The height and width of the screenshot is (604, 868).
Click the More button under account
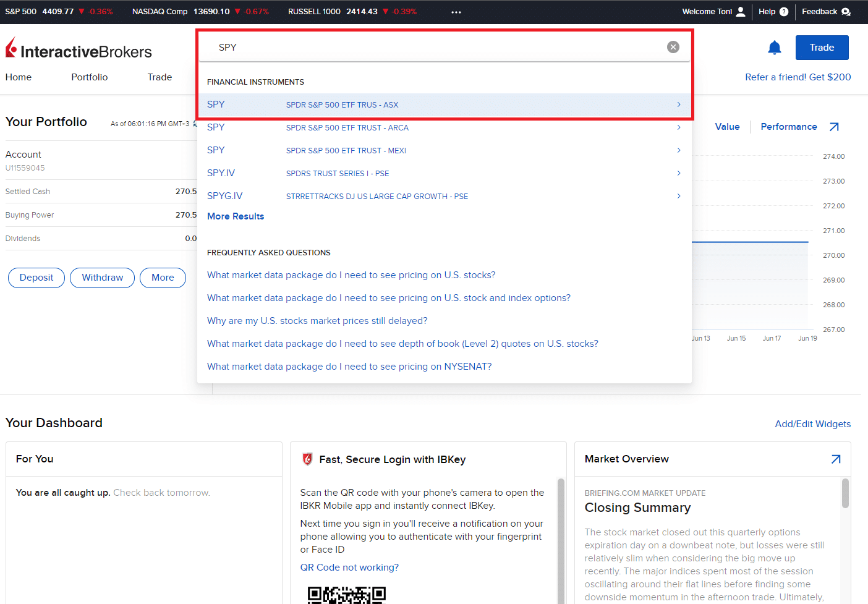click(x=163, y=278)
